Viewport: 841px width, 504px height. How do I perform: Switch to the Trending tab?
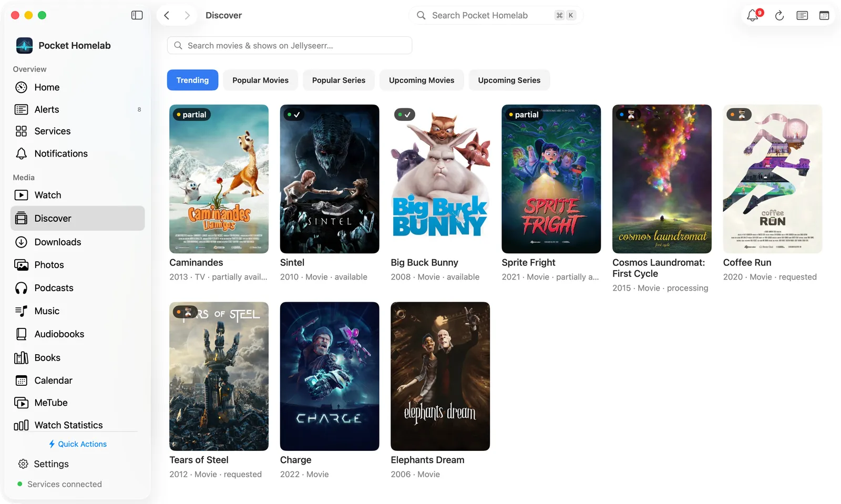point(192,80)
